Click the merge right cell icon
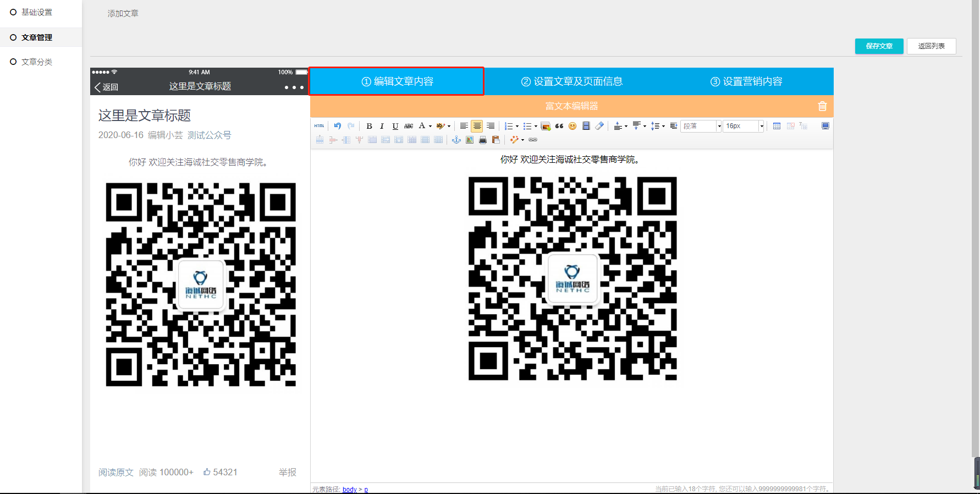The height and width of the screenshot is (494, 980). (386, 140)
